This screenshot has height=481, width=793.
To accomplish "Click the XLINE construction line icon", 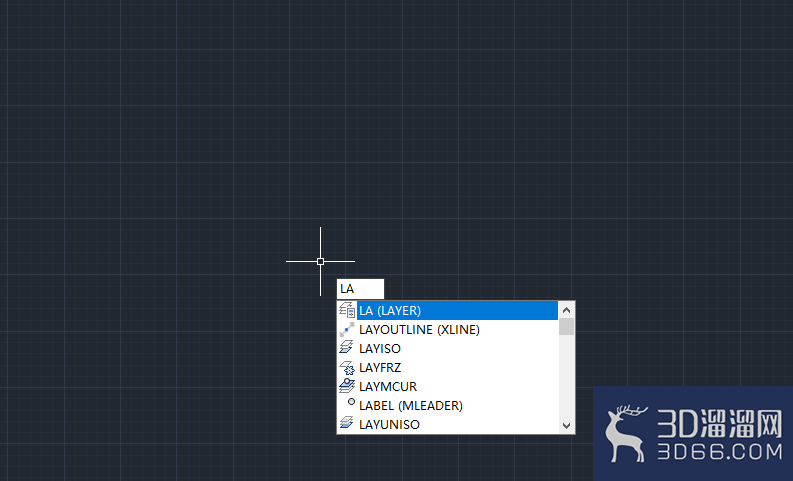I will 347,329.
